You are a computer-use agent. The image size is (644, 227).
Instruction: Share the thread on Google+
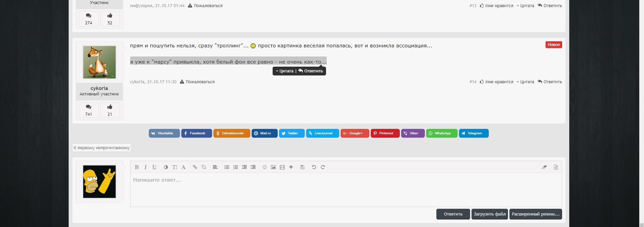coord(355,133)
